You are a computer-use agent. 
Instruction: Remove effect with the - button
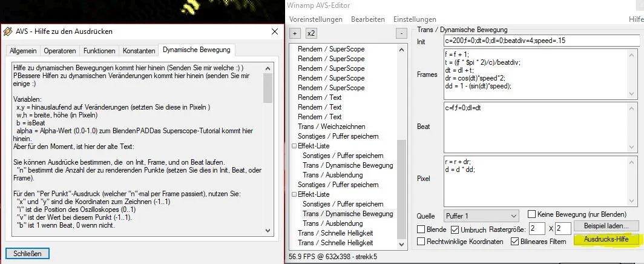pos(401,33)
